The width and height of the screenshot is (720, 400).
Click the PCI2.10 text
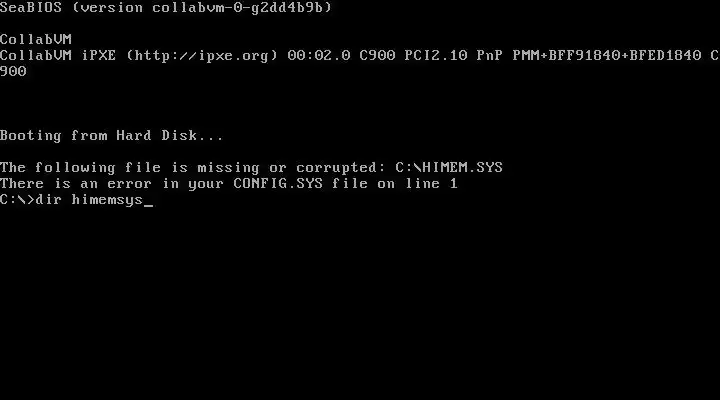coord(436,56)
